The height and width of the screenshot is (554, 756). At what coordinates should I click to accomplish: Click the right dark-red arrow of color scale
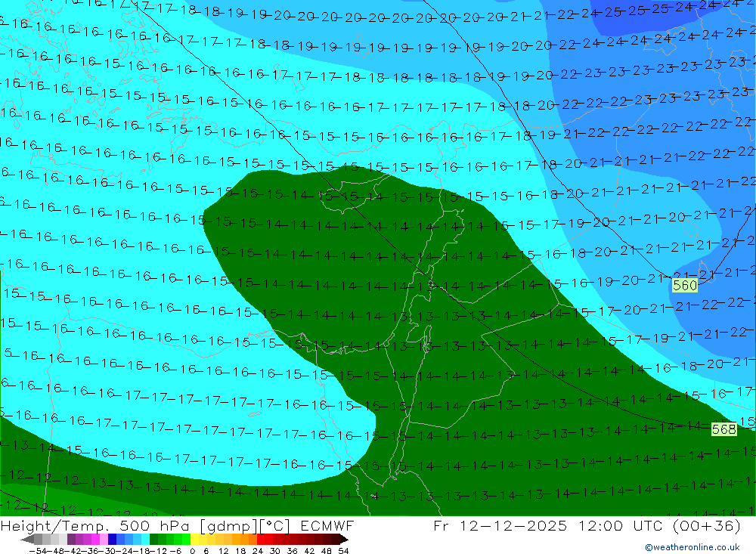(x=344, y=539)
